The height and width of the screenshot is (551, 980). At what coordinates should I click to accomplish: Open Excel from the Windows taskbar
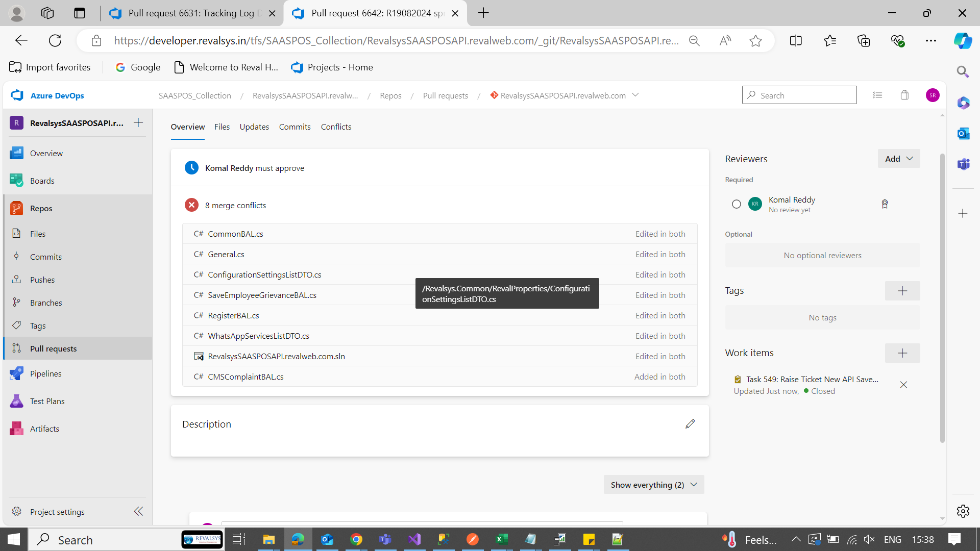tap(501, 539)
